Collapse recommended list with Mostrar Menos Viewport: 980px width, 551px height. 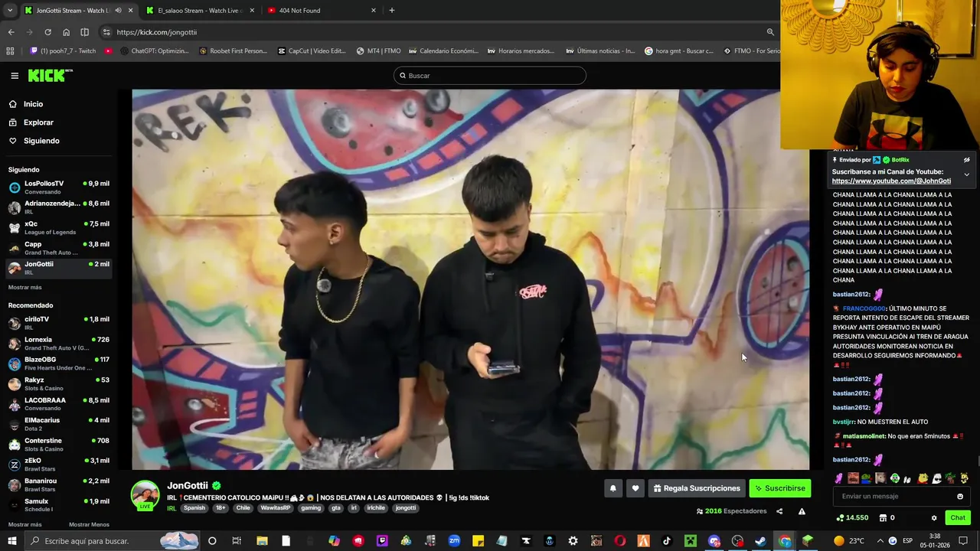(89, 525)
